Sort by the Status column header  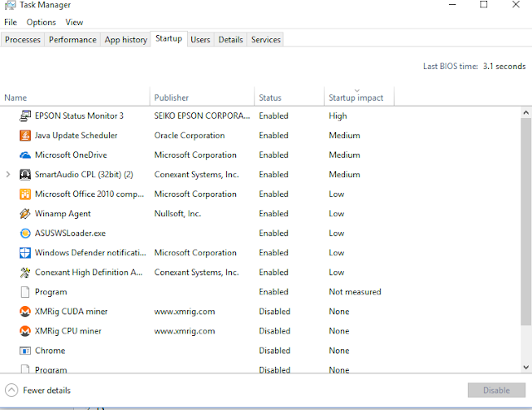pyautogui.click(x=289, y=96)
